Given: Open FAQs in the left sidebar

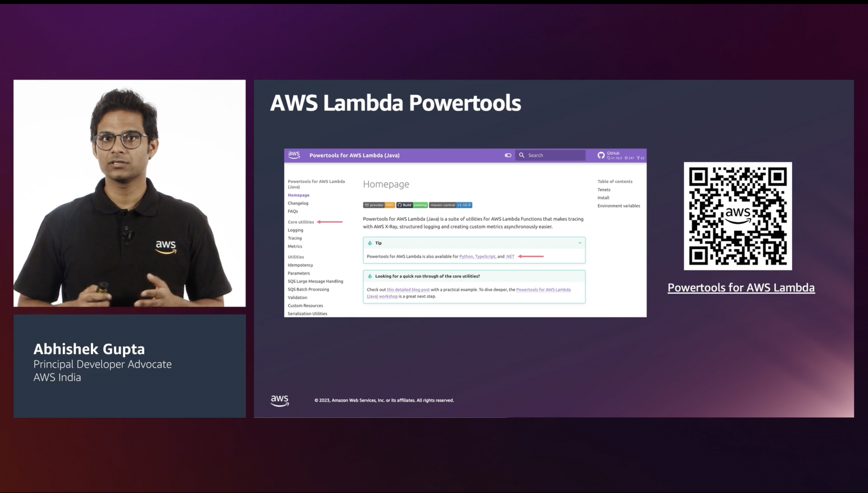Looking at the screenshot, I should (293, 211).
